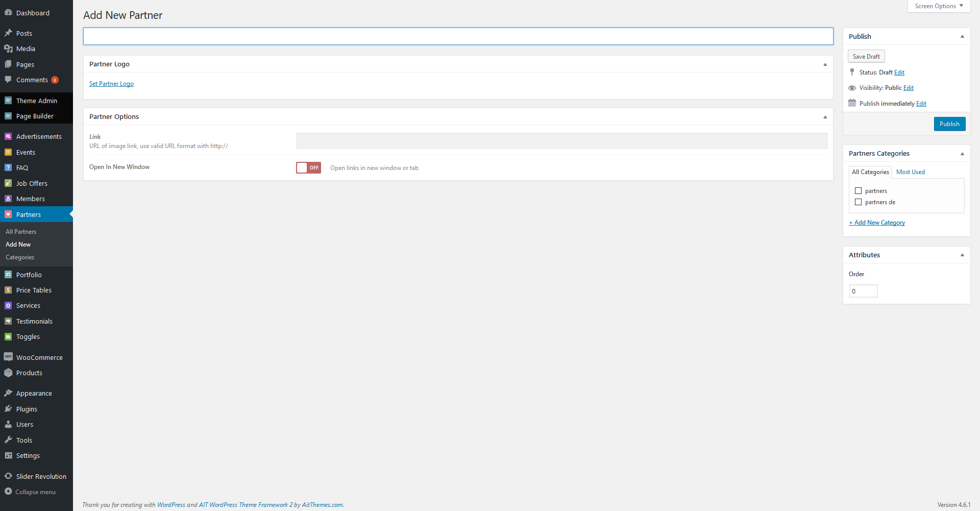
Task: Click the Link URL input field
Action: tap(561, 141)
